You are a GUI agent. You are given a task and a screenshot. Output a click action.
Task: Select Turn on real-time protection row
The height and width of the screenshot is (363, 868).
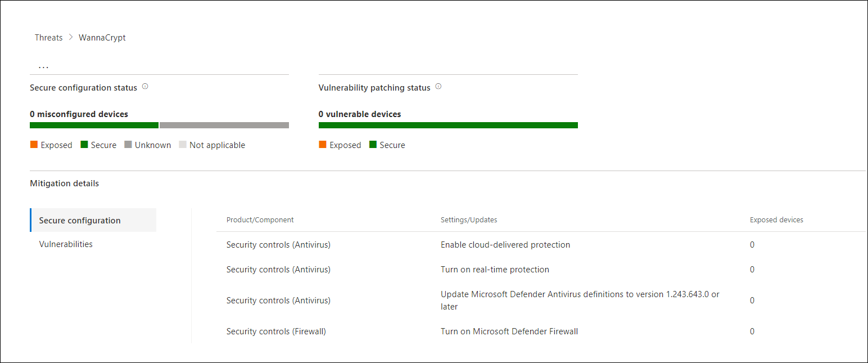(x=541, y=270)
